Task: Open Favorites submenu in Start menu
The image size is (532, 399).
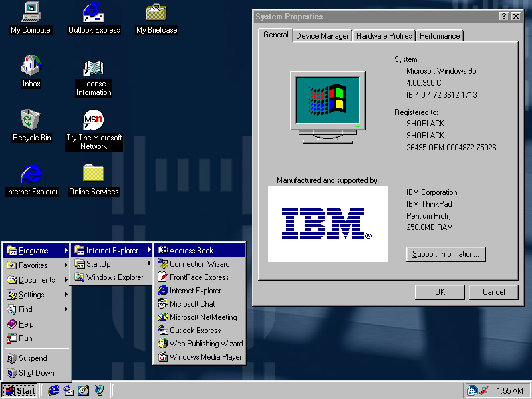Action: (x=37, y=265)
